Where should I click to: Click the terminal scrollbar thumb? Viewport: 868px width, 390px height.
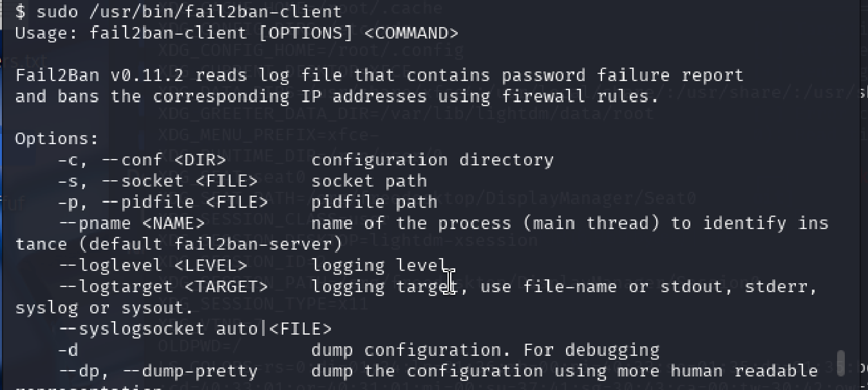(x=840, y=363)
